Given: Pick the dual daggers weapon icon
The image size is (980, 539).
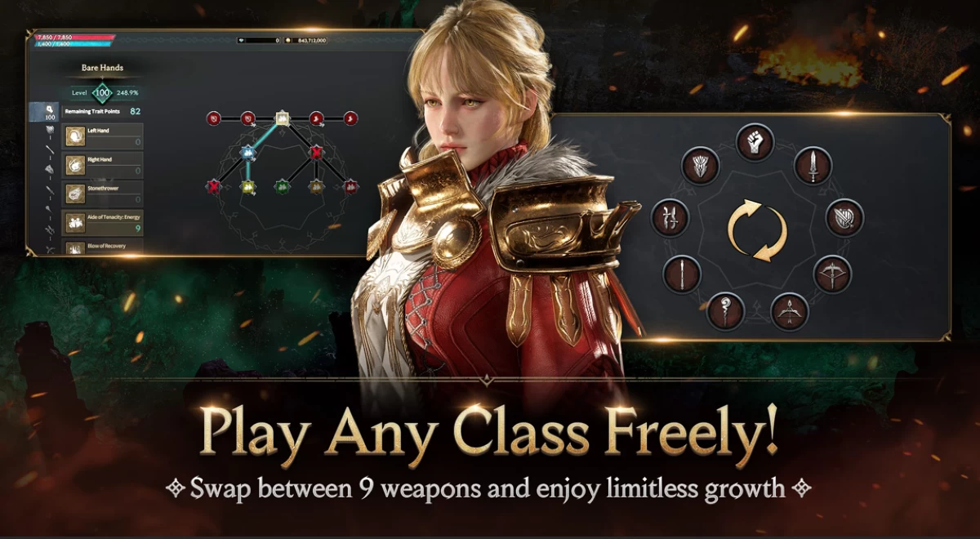Looking at the screenshot, I should 670,218.
